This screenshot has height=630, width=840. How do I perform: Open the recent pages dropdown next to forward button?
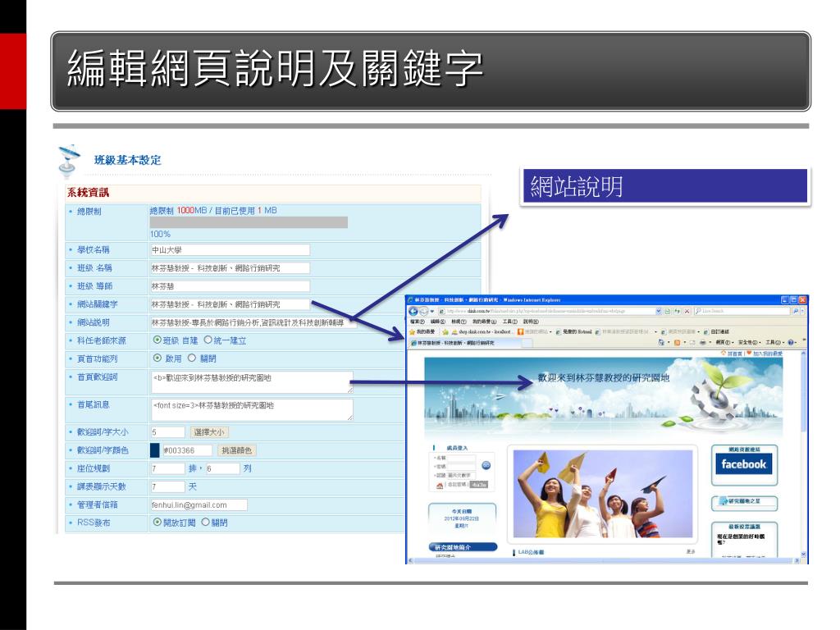point(431,311)
